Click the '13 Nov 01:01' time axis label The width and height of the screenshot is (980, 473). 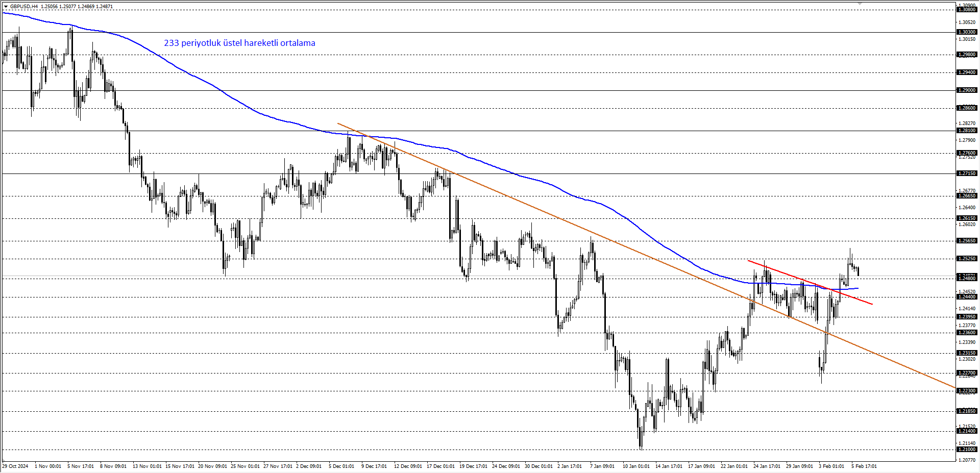pos(147,466)
